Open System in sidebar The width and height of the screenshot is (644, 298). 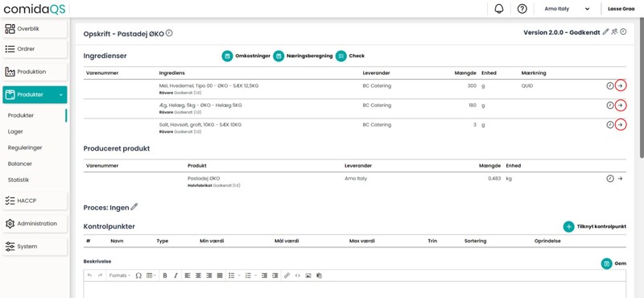tap(35, 246)
